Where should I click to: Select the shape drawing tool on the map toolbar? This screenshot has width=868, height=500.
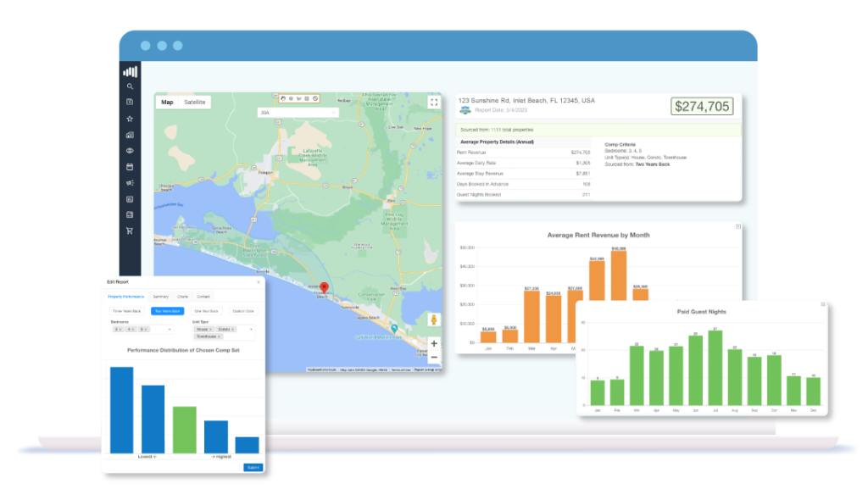coord(298,99)
